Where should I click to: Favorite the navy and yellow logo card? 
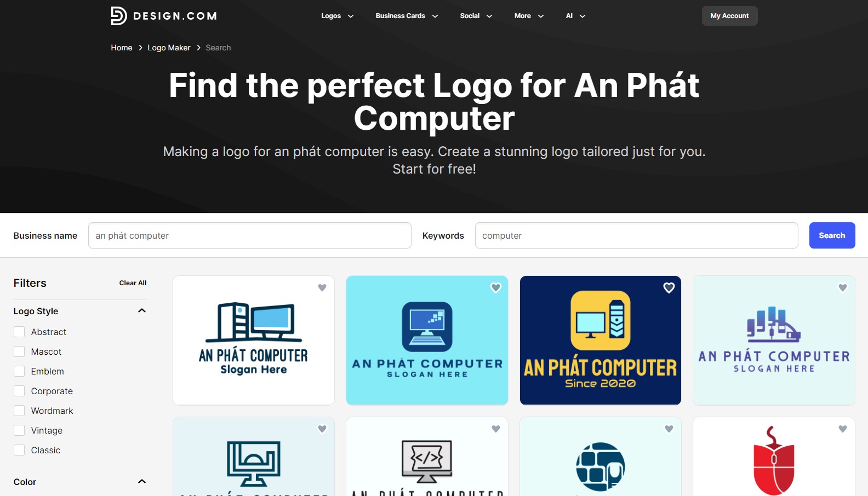pos(669,288)
